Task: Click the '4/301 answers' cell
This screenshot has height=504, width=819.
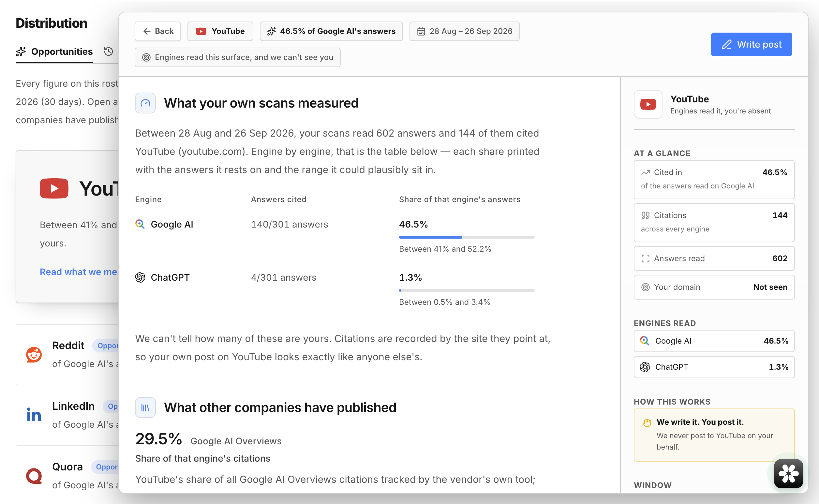Action: point(283,277)
